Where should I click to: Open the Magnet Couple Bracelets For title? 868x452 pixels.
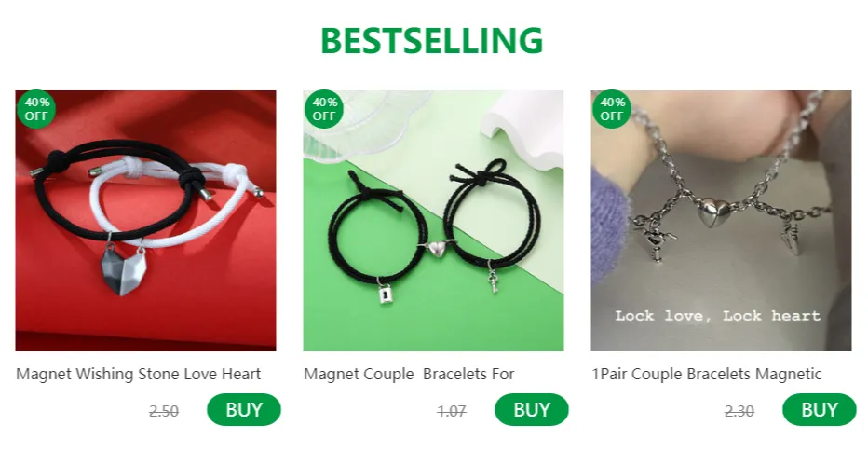pyautogui.click(x=409, y=374)
